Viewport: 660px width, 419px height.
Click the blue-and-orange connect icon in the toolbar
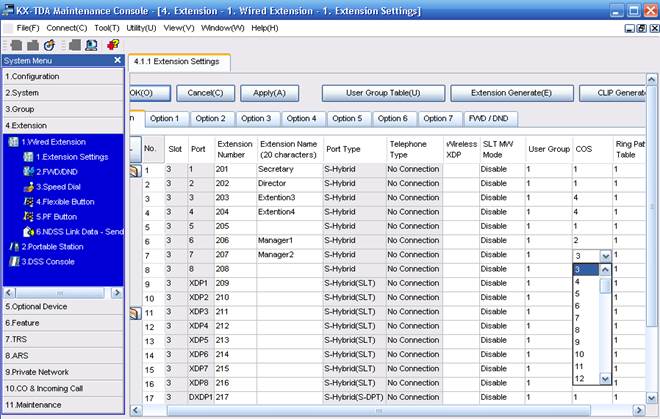[x=49, y=45]
